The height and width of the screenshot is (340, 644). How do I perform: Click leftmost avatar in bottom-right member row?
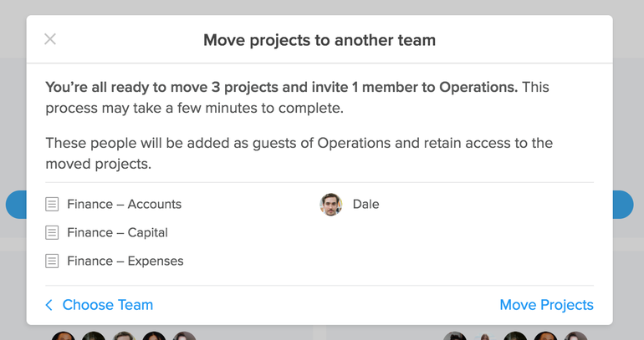pyautogui.click(x=455, y=336)
